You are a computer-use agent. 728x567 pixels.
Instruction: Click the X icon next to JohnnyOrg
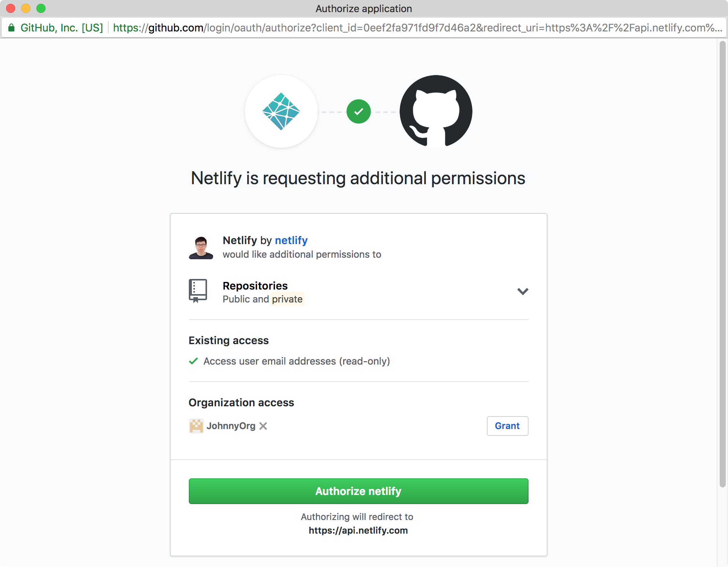tap(263, 426)
